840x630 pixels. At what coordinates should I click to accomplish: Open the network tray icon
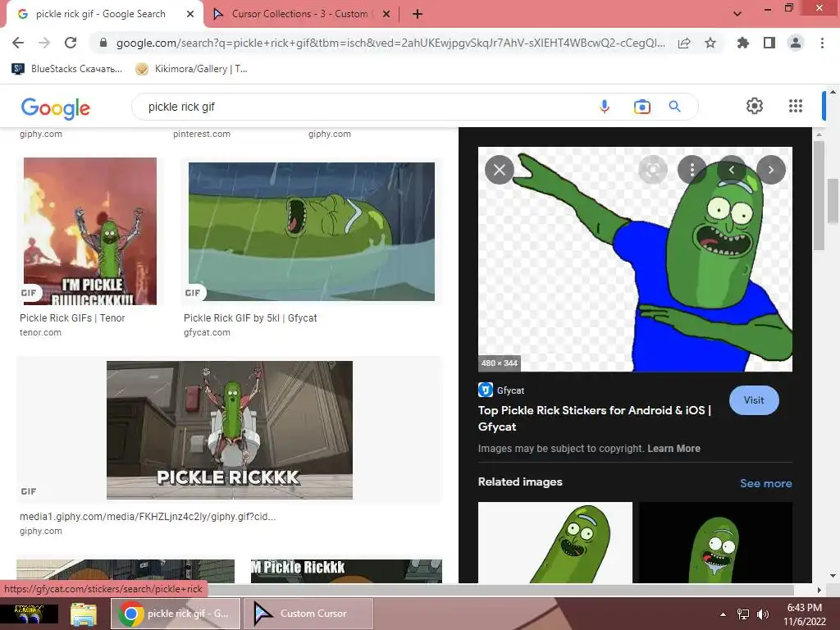coord(743,614)
